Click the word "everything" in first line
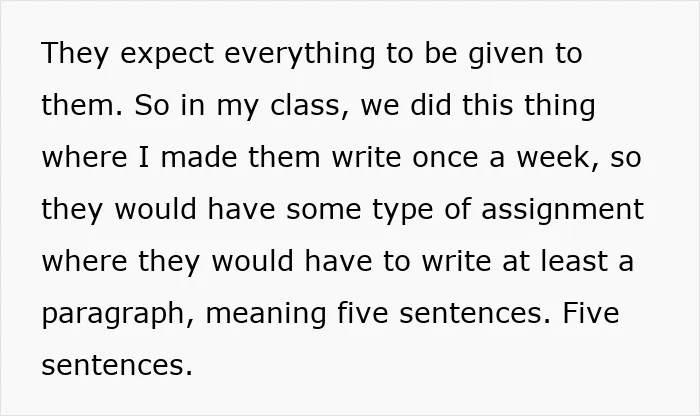Image resolution: width=700 pixels, height=416 pixels. point(300,54)
